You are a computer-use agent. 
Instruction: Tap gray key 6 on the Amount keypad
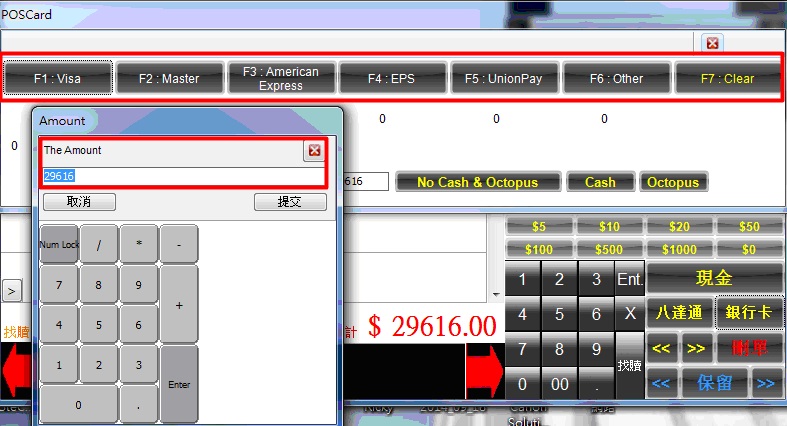(139, 325)
